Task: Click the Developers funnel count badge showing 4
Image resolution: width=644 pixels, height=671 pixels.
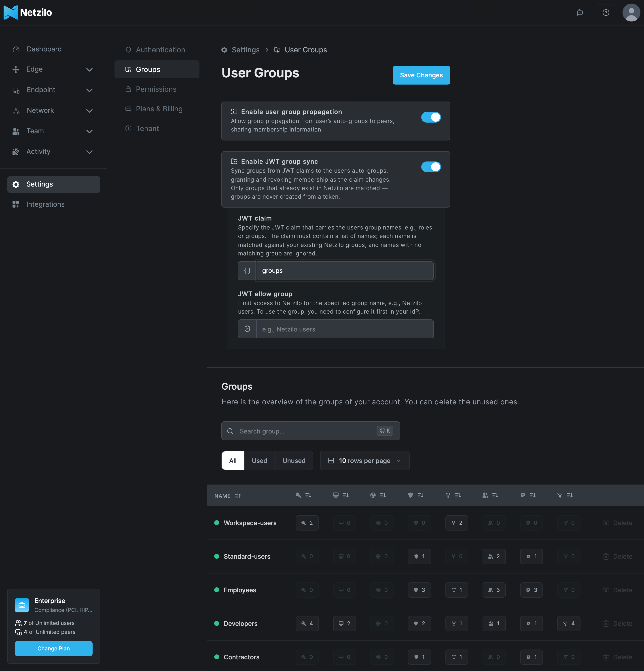Action: click(569, 623)
